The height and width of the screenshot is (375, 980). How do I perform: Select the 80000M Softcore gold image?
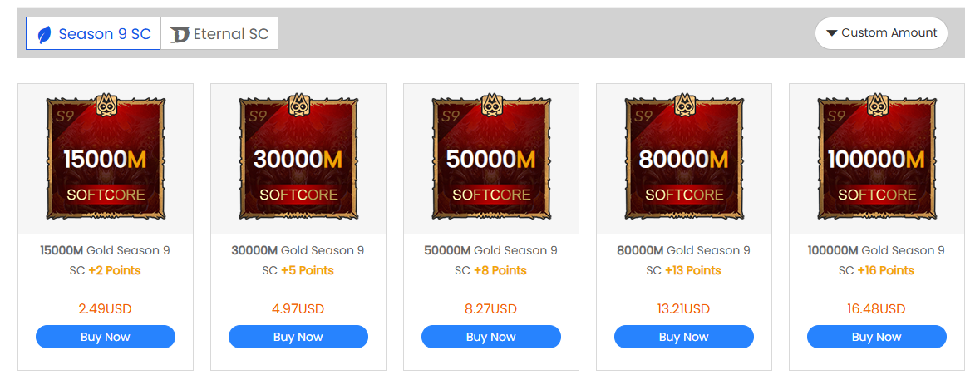coord(684,158)
